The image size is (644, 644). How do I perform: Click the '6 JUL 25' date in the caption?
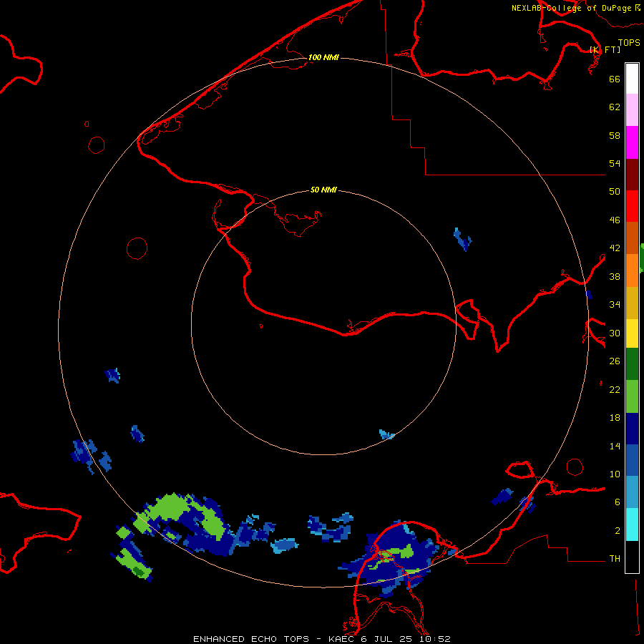pos(386,639)
